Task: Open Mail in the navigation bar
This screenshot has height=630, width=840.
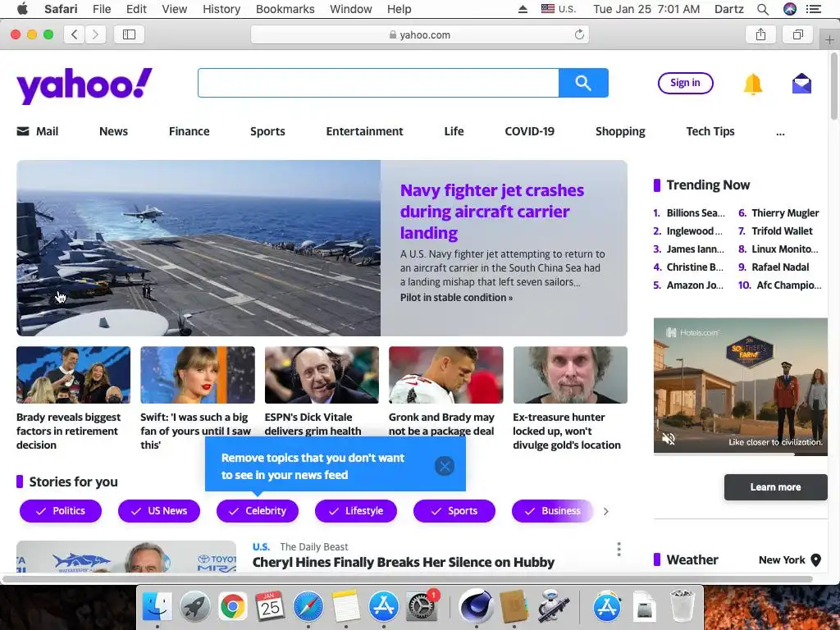Action: coord(38,131)
